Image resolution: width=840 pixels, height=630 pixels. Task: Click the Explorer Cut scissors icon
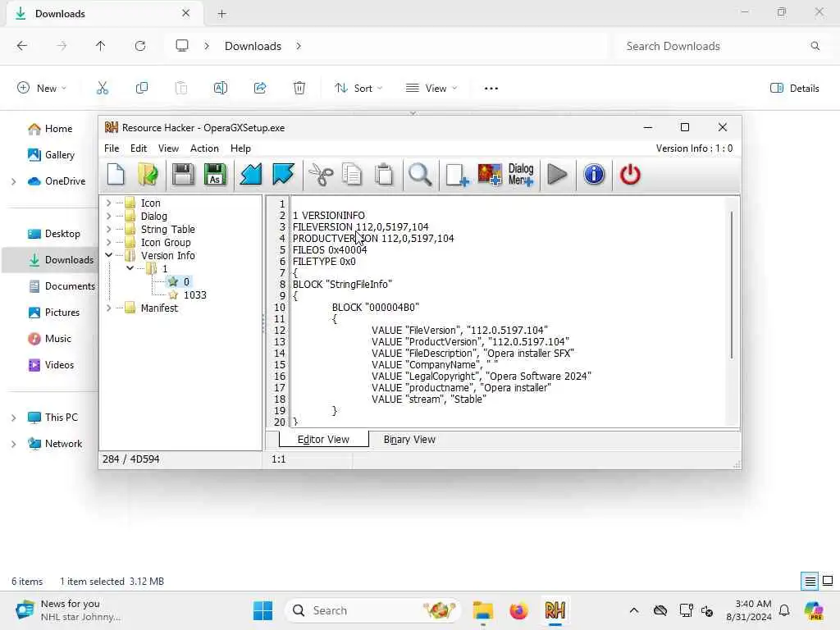103,89
